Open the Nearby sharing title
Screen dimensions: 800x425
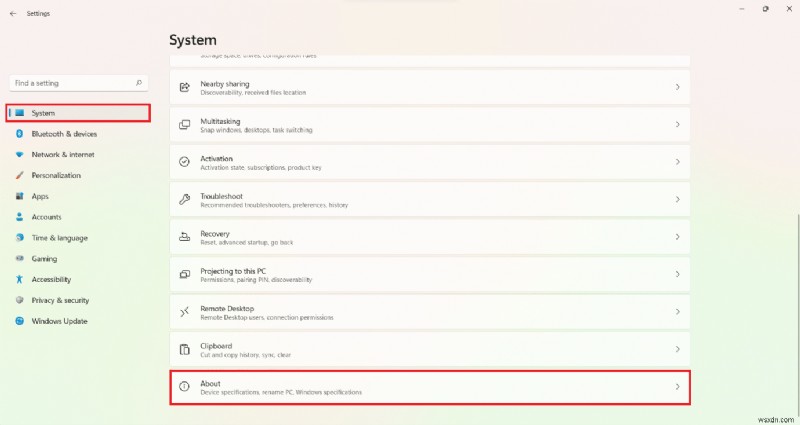tap(224, 84)
